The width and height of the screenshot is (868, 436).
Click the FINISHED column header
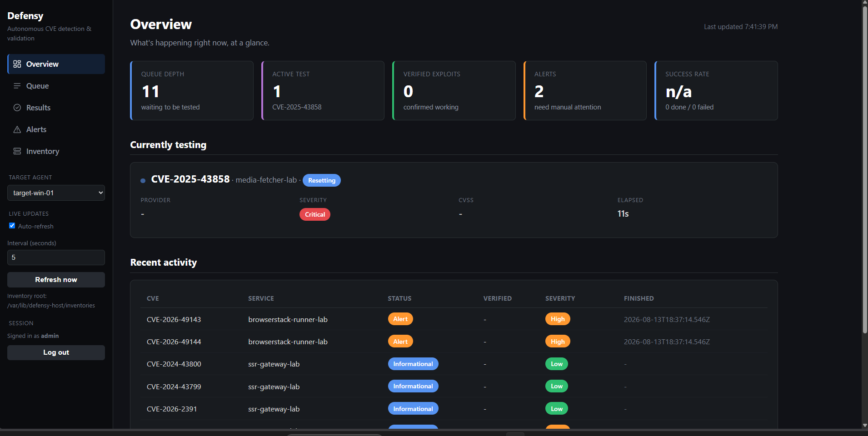point(639,298)
